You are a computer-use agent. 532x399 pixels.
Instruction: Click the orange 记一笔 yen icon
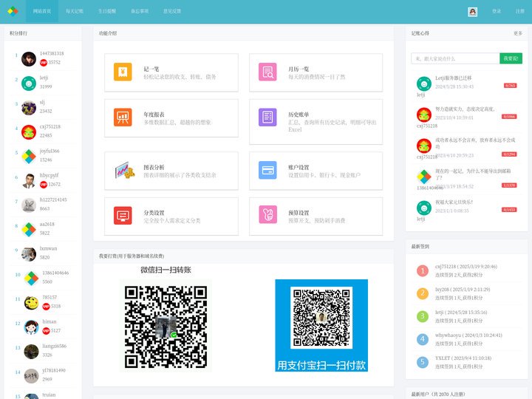point(123,72)
